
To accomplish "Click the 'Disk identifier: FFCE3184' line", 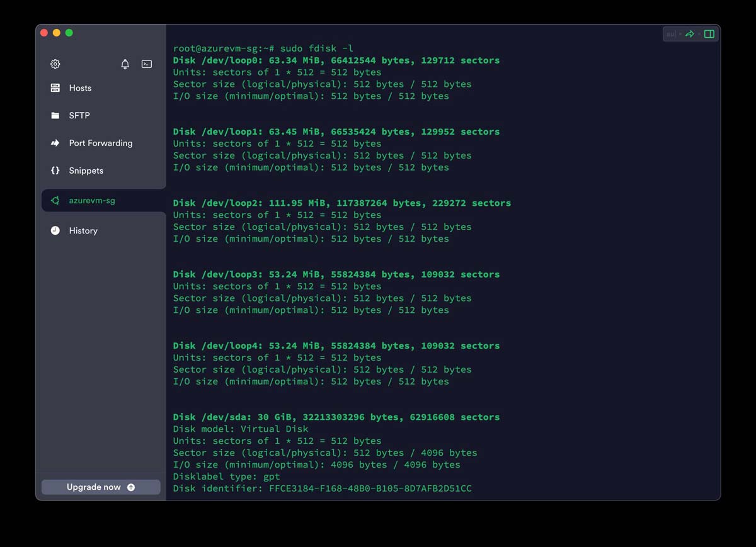I will 323,488.
